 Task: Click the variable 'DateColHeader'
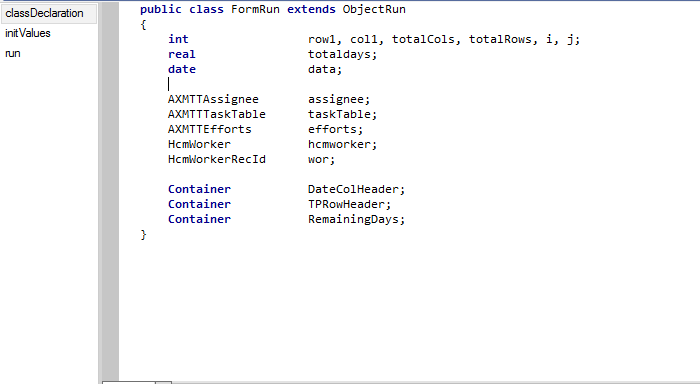click(x=353, y=189)
